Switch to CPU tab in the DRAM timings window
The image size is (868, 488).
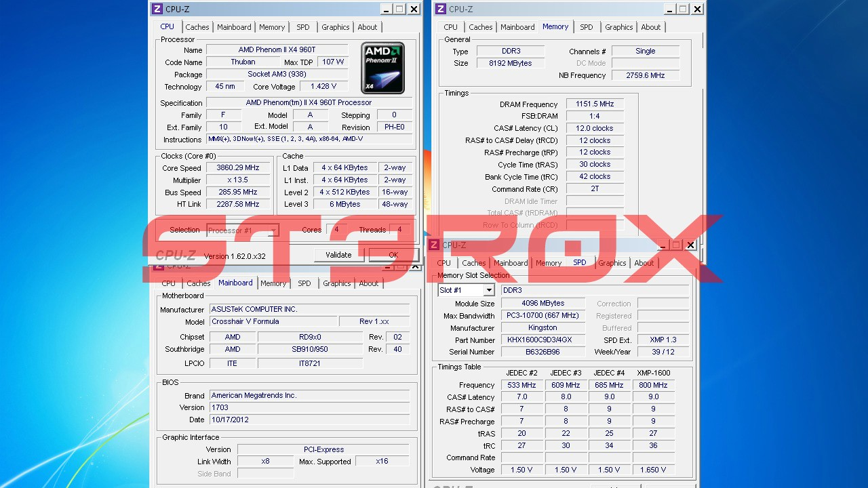click(451, 27)
